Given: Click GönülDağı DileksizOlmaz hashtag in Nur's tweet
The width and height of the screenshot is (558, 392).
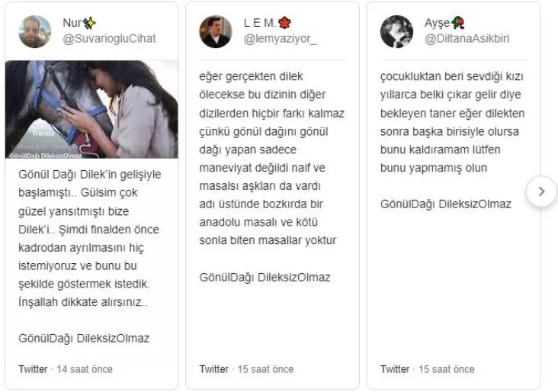Looking at the screenshot, I should point(84,338).
